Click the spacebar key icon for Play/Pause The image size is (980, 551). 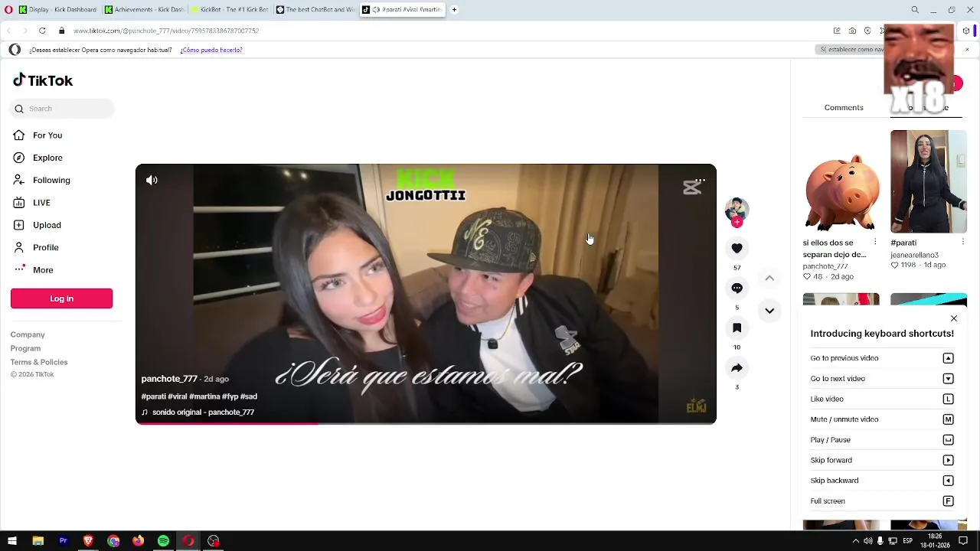(x=948, y=440)
